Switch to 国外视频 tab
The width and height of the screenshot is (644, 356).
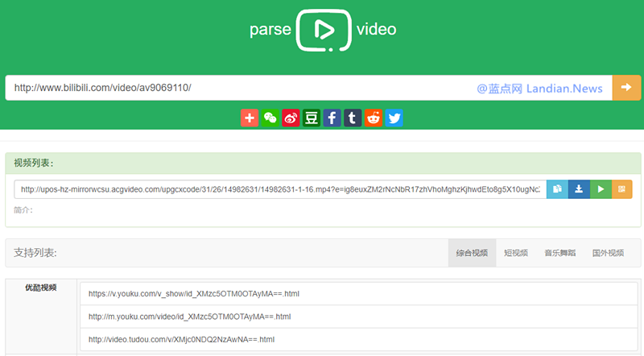(x=608, y=253)
